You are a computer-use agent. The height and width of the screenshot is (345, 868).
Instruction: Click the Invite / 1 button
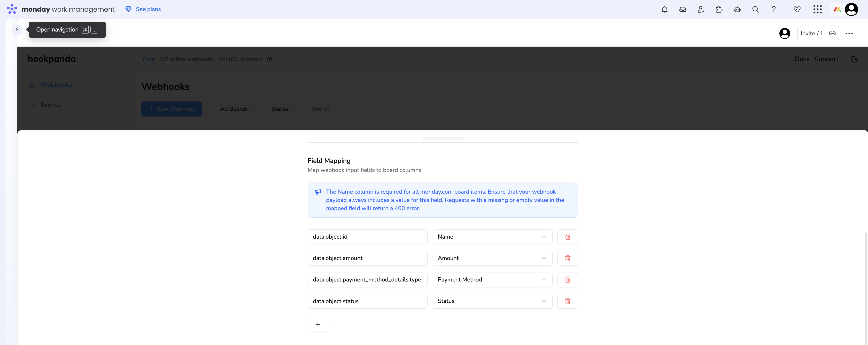pos(811,33)
